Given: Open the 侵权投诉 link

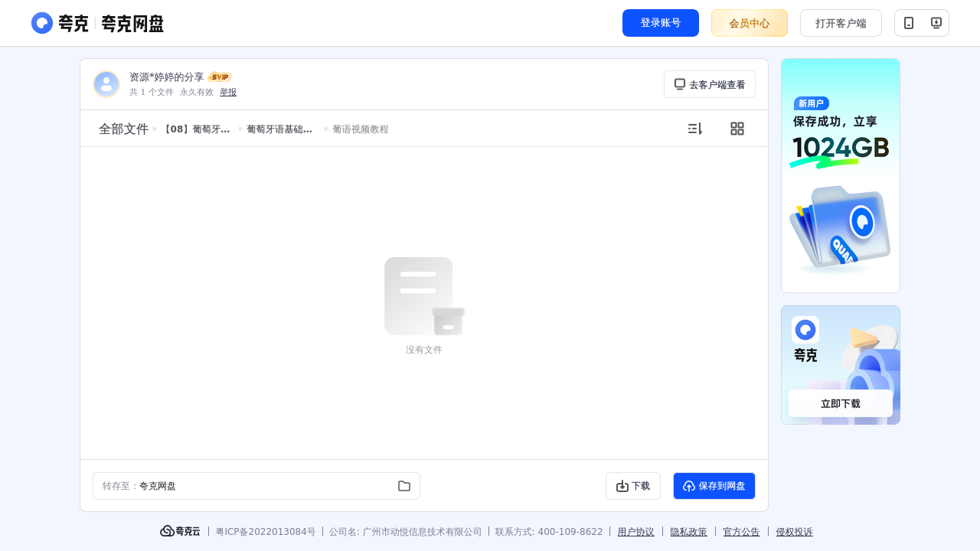Looking at the screenshot, I should click(795, 532).
